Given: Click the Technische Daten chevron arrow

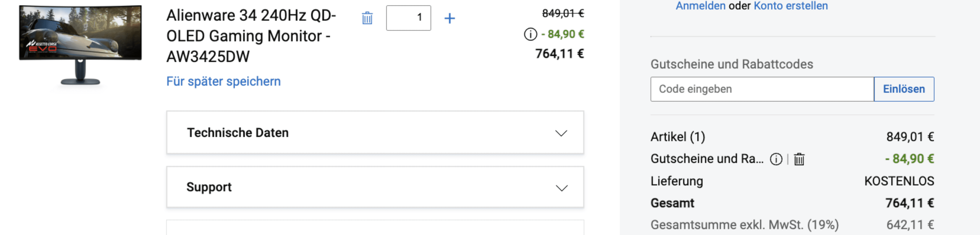Looking at the screenshot, I should pyautogui.click(x=561, y=133).
